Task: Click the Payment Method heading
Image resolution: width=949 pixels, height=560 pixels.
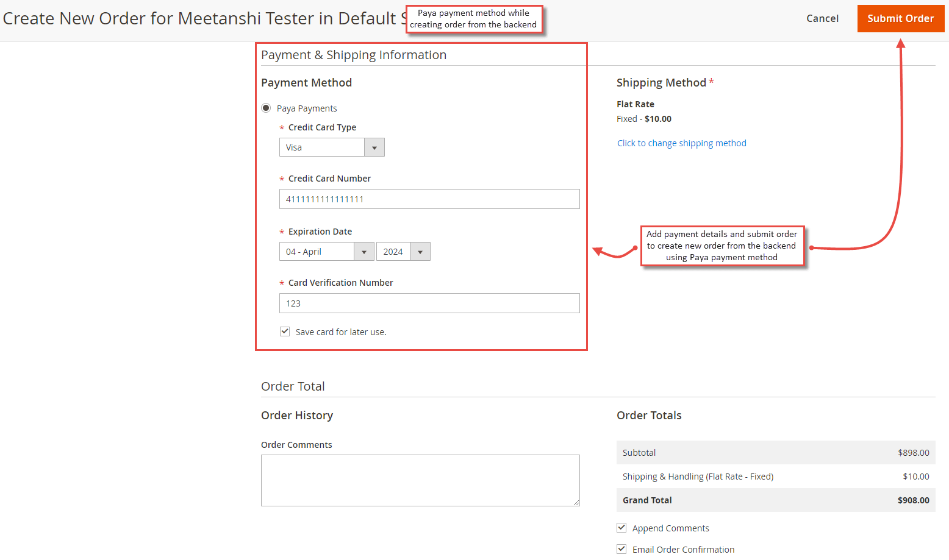Action: tap(306, 82)
